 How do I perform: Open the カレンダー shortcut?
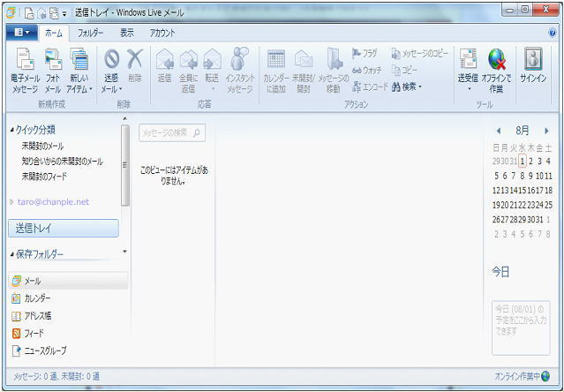click(32, 298)
